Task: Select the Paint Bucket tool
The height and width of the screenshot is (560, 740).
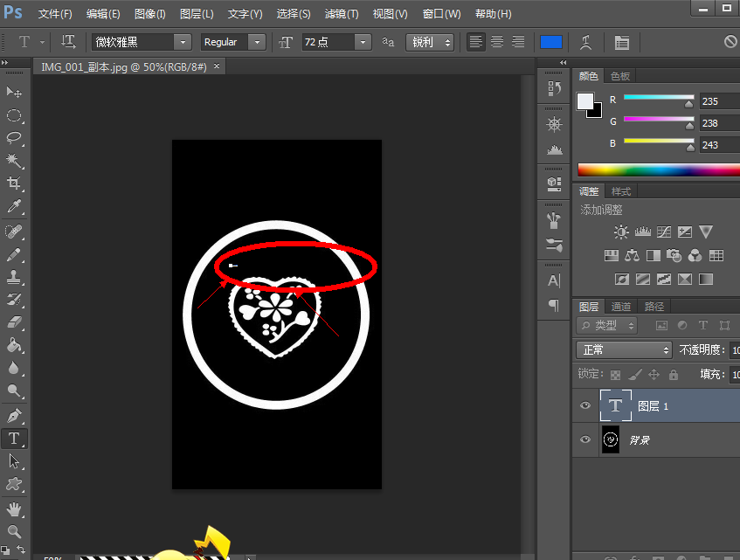Action: pyautogui.click(x=14, y=345)
